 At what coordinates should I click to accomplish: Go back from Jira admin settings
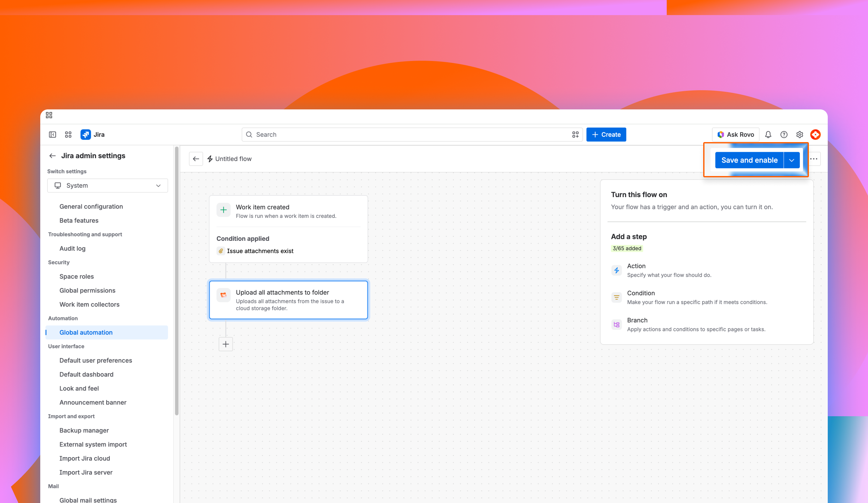tap(52, 156)
